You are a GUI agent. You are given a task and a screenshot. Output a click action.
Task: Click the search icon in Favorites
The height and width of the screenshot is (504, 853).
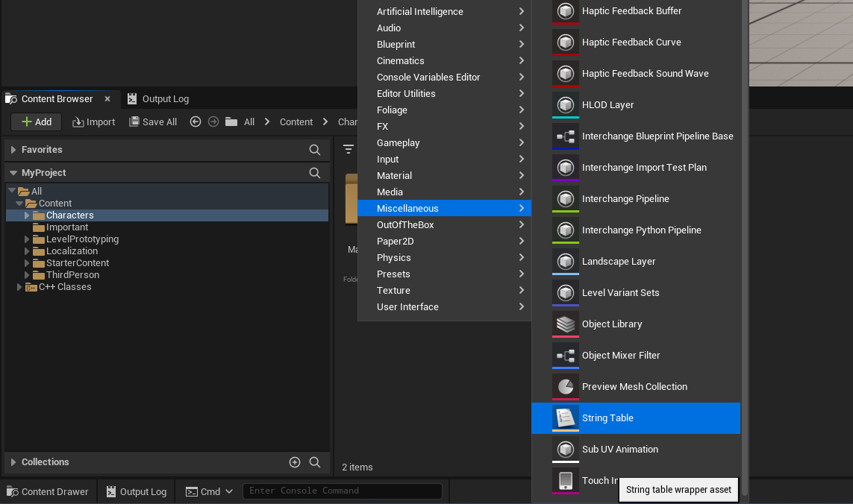coord(315,150)
